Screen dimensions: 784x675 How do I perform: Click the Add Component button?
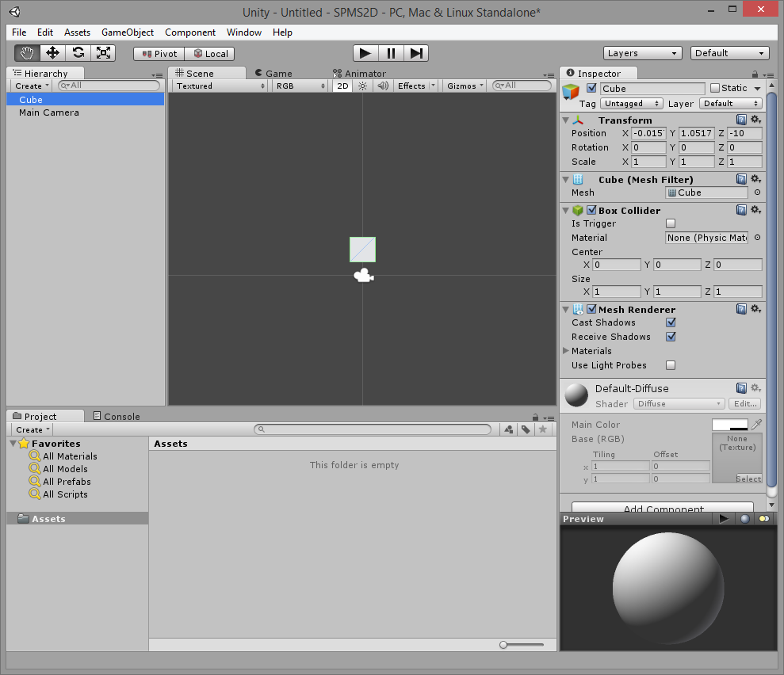click(662, 507)
